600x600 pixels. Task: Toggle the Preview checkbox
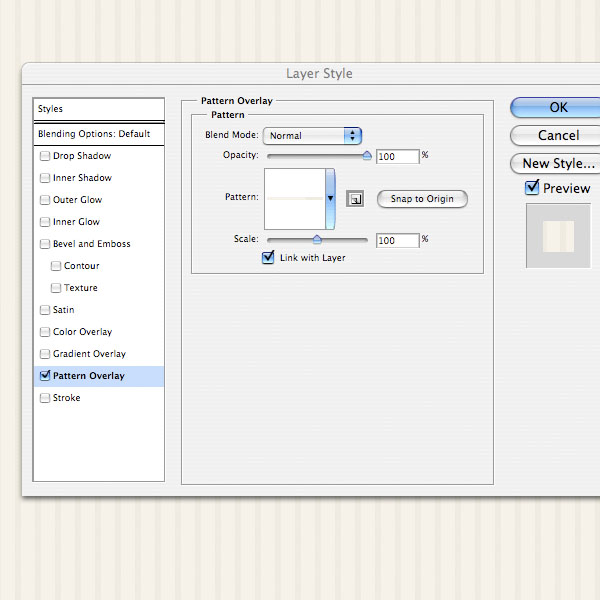point(532,187)
